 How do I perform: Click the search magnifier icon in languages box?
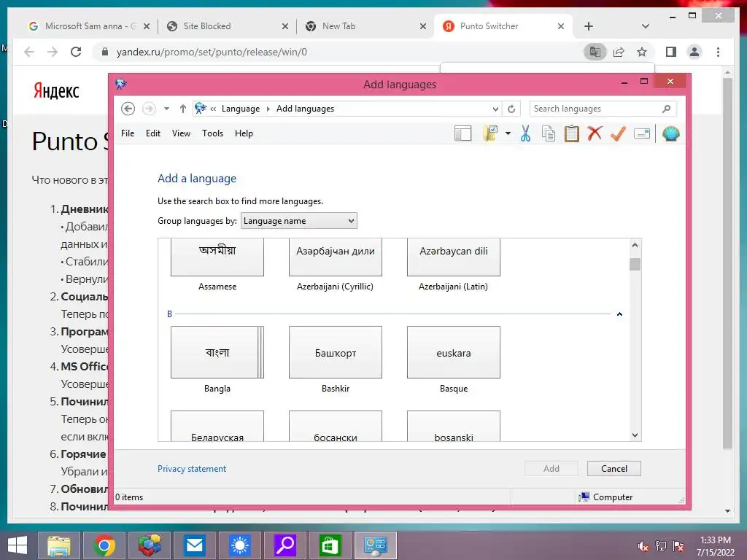coord(667,109)
